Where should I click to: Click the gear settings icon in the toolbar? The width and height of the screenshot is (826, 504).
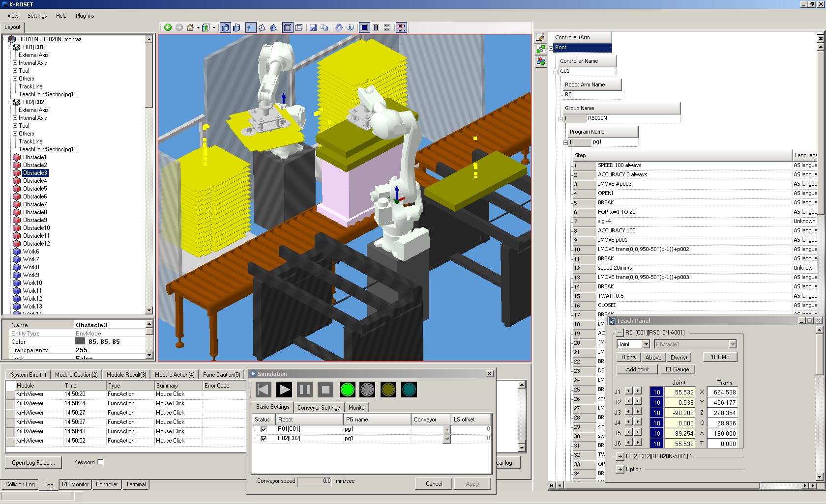(x=339, y=28)
